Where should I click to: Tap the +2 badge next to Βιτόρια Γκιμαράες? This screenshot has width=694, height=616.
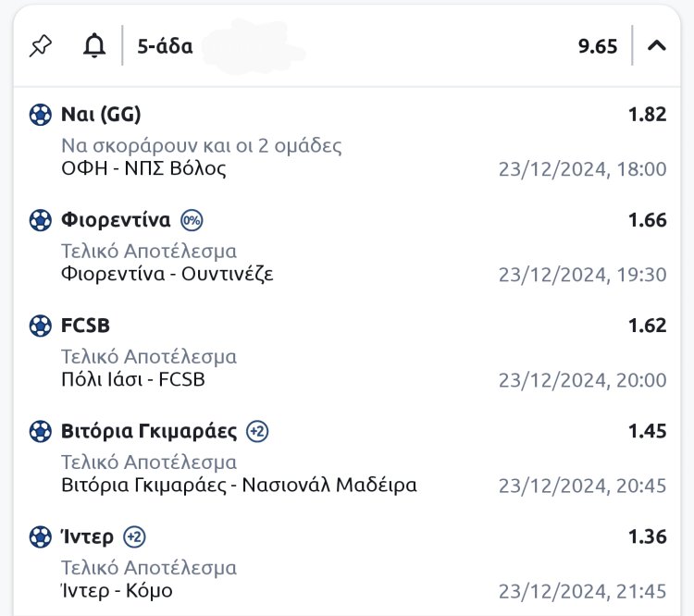point(258,431)
